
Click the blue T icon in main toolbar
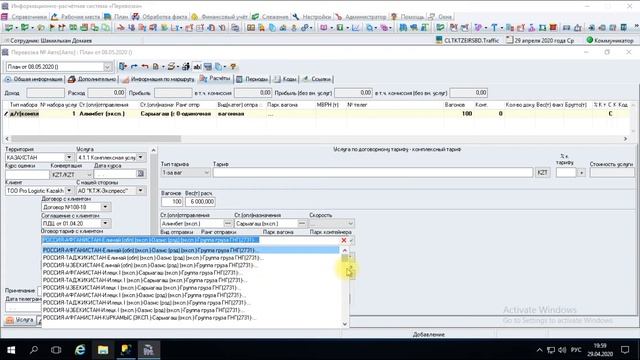(494, 28)
